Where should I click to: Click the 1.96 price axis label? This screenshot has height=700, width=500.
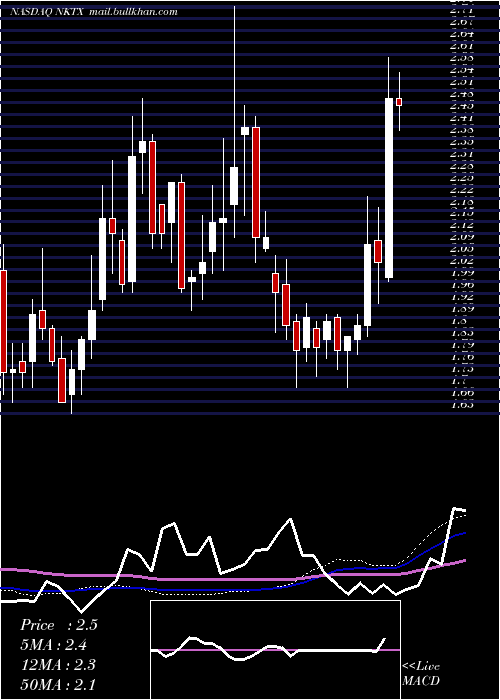(462, 285)
